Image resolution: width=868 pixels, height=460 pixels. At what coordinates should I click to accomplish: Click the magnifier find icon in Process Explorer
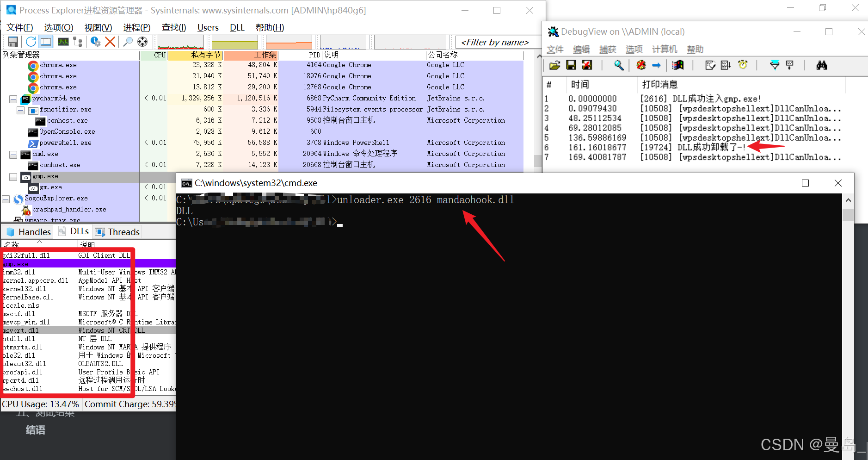click(x=128, y=42)
